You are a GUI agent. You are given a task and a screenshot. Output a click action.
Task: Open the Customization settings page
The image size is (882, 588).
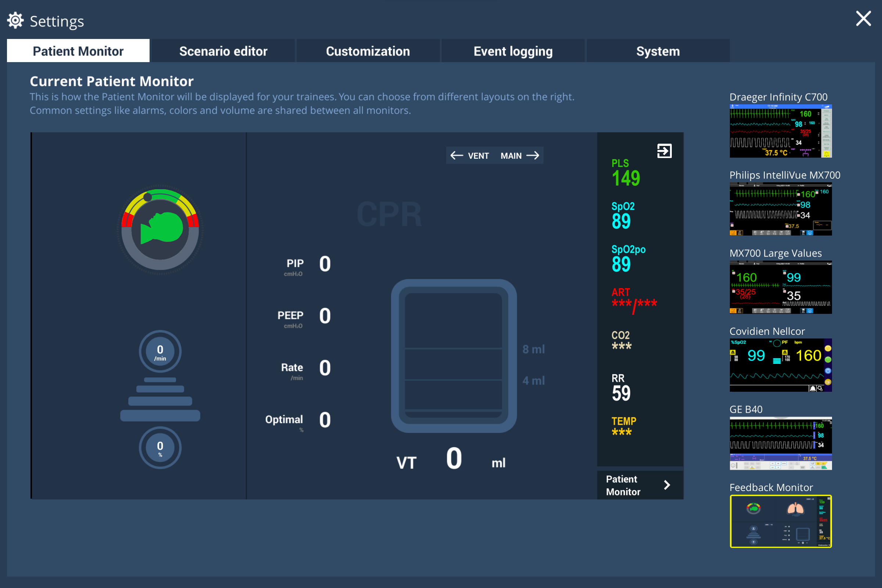[368, 51]
